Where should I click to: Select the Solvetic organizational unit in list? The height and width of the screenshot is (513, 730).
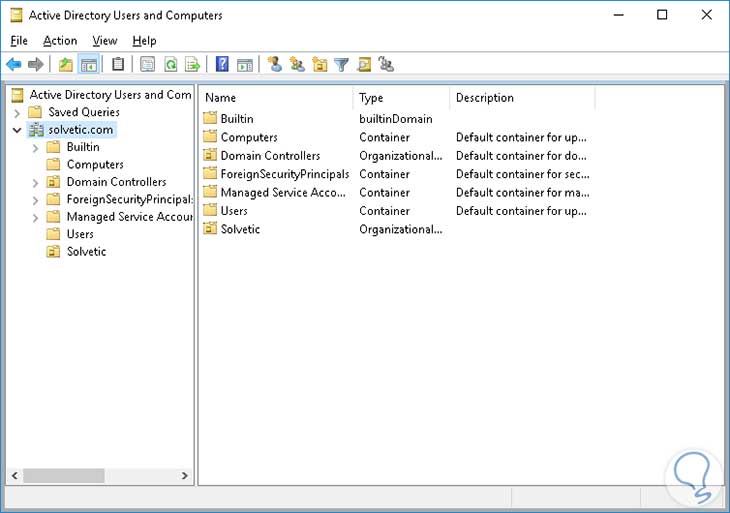240,229
